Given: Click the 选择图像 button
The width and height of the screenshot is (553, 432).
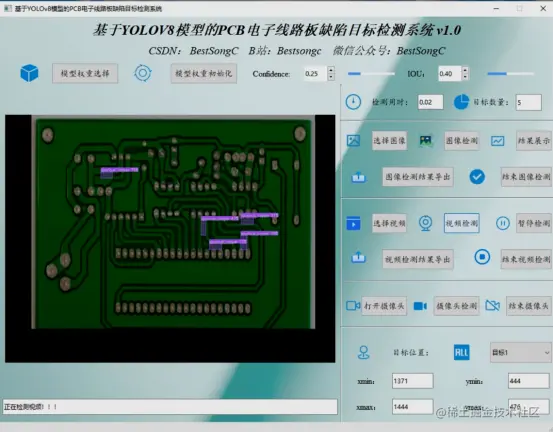Looking at the screenshot, I should [389, 141].
